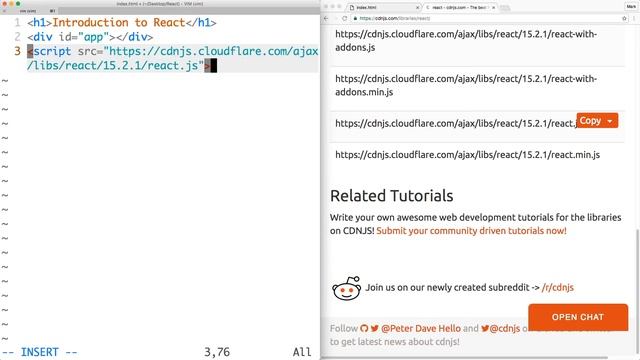Click the Twitter bird before @cdnjs

click(485, 328)
